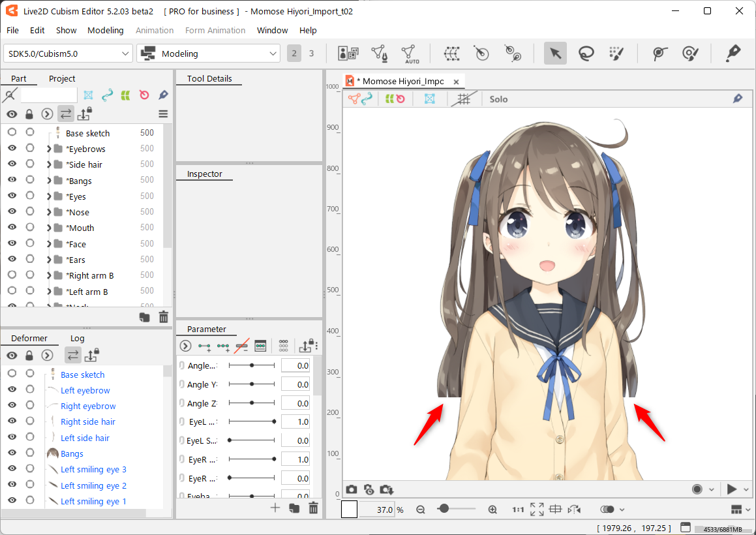The image size is (756, 535).
Task: Click the zoom percentage input field
Action: coord(377,510)
